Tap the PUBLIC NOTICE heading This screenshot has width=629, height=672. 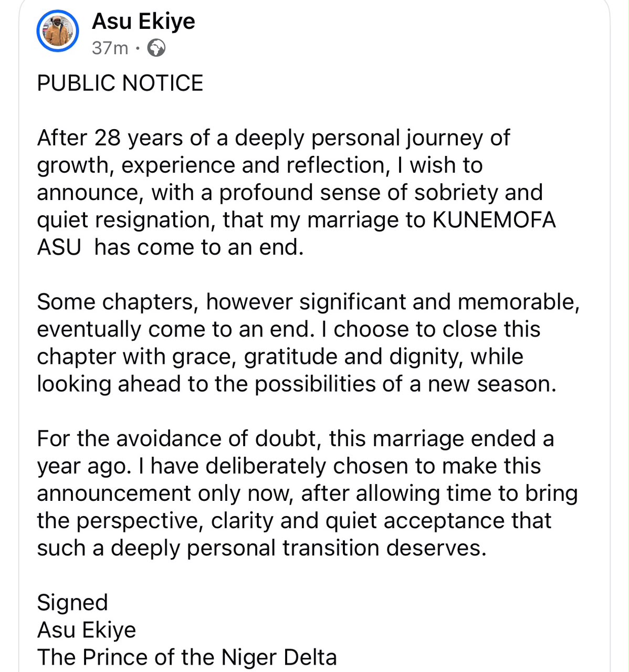tap(120, 83)
